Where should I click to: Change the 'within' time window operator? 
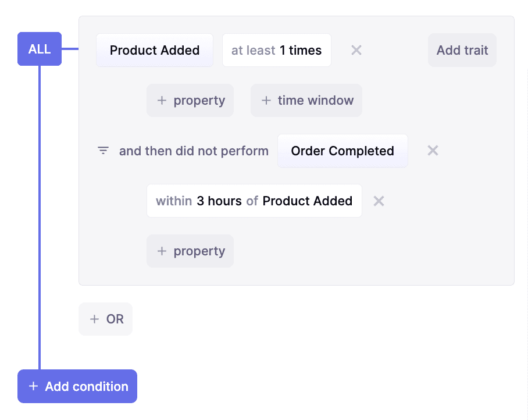click(174, 201)
